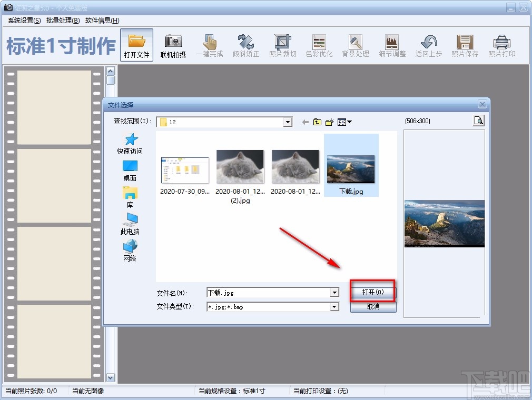Go back with the dialog's left arrow icon
Viewport: 532px width, 400px height.
pyautogui.click(x=306, y=122)
